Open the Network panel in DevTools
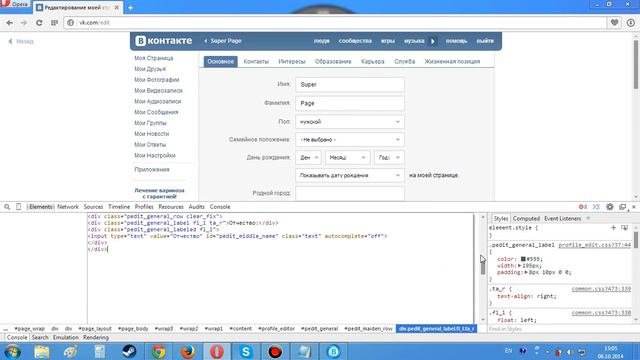This screenshot has width=640, height=360. coord(68,207)
